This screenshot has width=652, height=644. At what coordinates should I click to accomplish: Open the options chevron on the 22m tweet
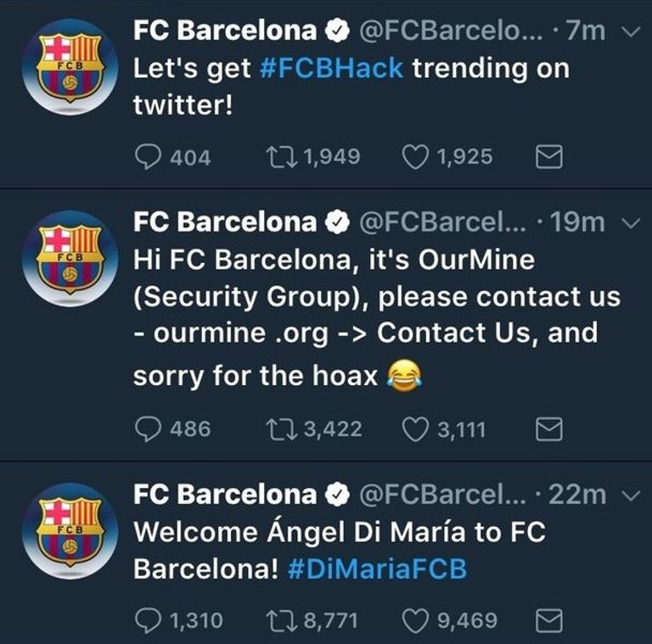coord(631,496)
